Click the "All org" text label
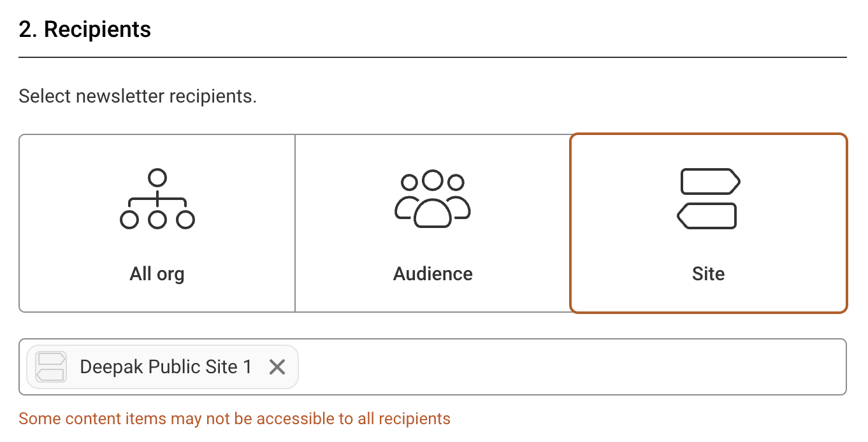 (x=157, y=274)
